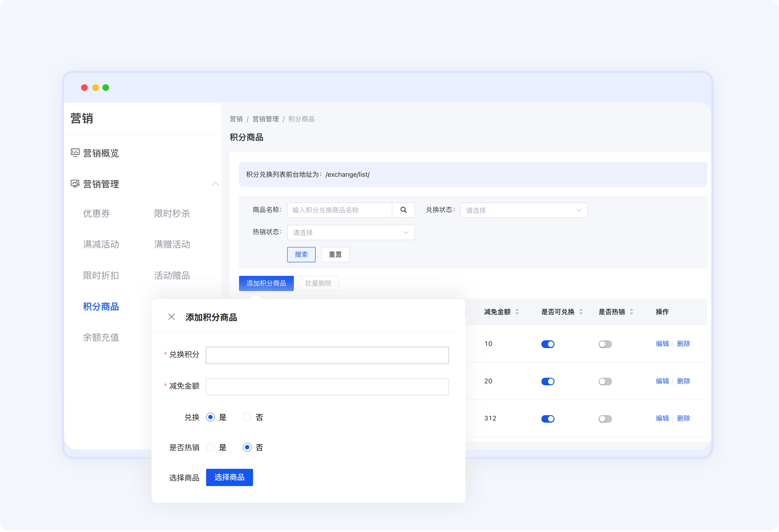Image resolution: width=779 pixels, height=532 pixels.
Task: Close the 添加积分商品 dialog with the X
Action: click(171, 317)
